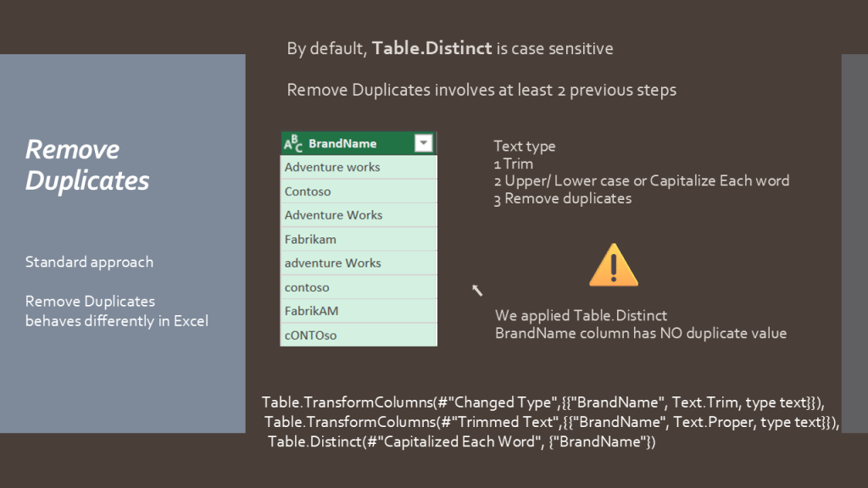Open the BrandName column filter dropdown
868x488 pixels.
pos(424,144)
